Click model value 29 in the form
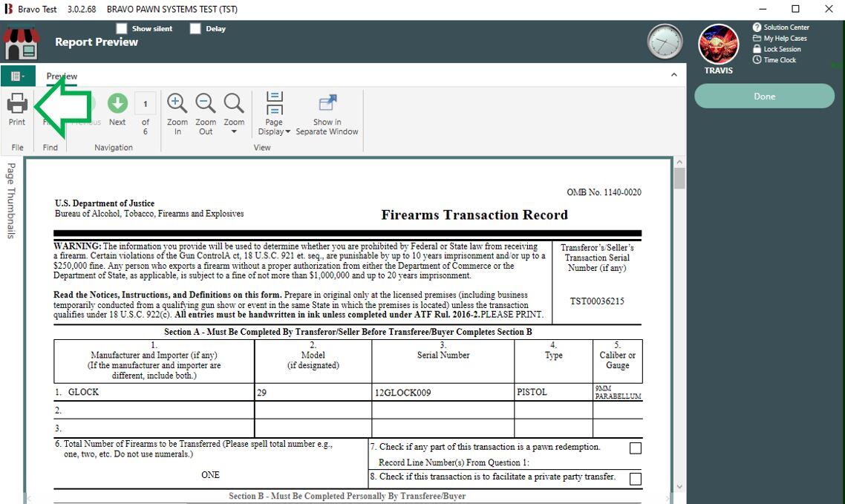The width and height of the screenshot is (845, 504). point(261,393)
